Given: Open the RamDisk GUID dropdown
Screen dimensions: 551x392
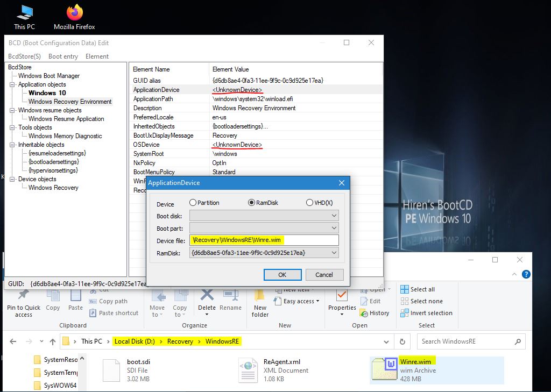Looking at the screenshot, I should coord(334,253).
